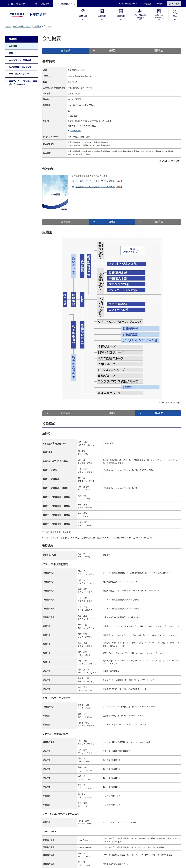Jump to 組織図 in top anchor bar
Screen dimensions: 186x868
[112, 50]
